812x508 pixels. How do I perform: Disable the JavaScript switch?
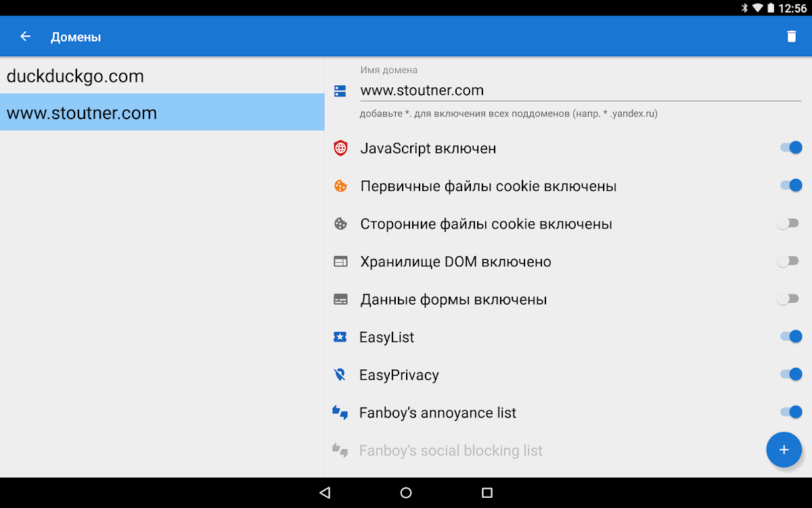click(790, 148)
